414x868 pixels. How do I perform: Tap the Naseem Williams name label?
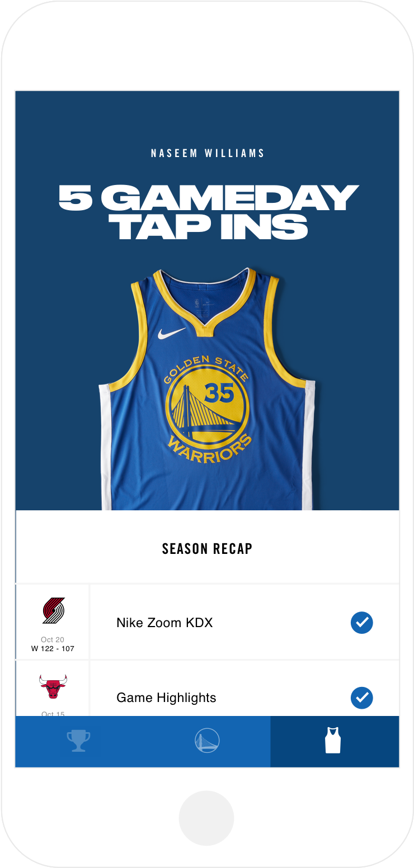[208, 153]
